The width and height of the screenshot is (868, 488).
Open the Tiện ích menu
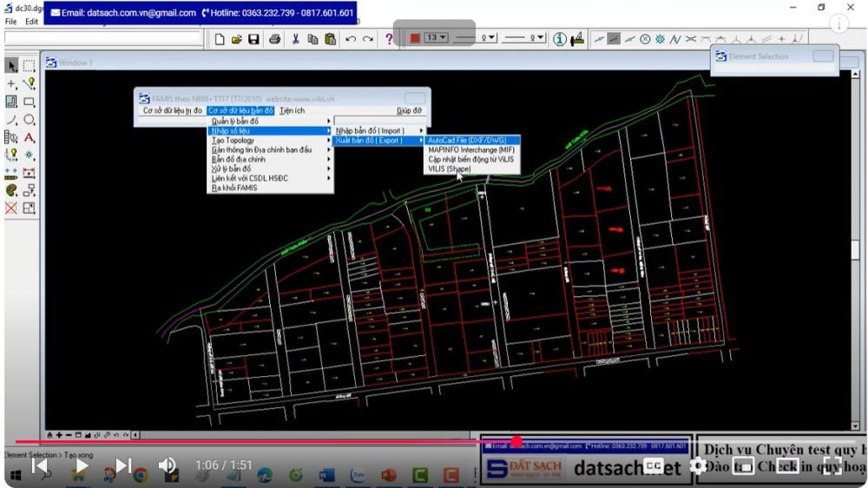click(x=292, y=111)
